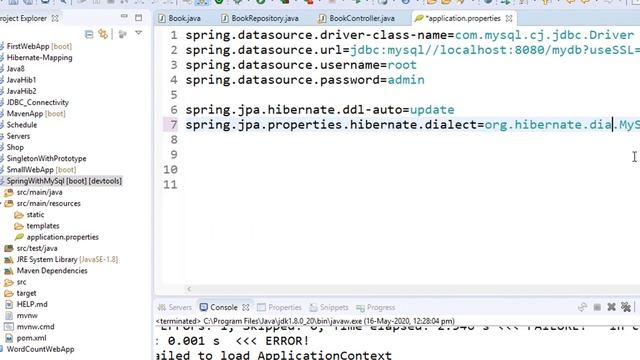The height and width of the screenshot is (360, 640).
Task: Open src/main/java source folder
Action: [39, 192]
